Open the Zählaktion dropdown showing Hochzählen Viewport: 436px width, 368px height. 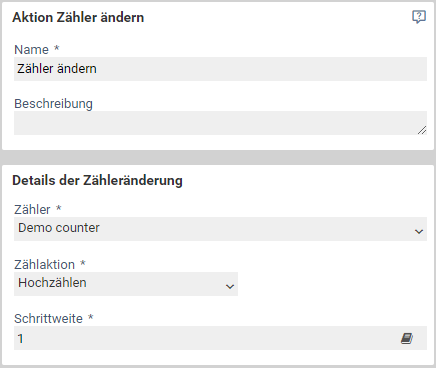point(126,284)
